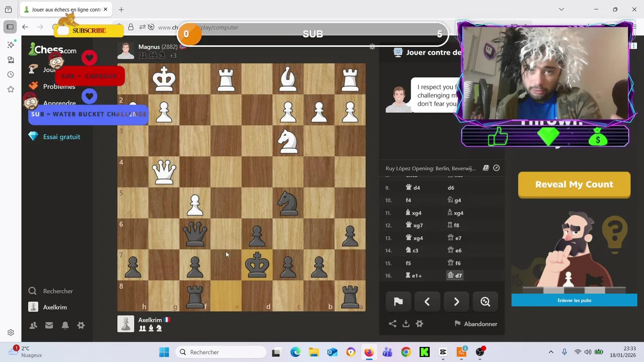Click the Reveal My Count button
The height and width of the screenshot is (362, 644).
coord(574,185)
